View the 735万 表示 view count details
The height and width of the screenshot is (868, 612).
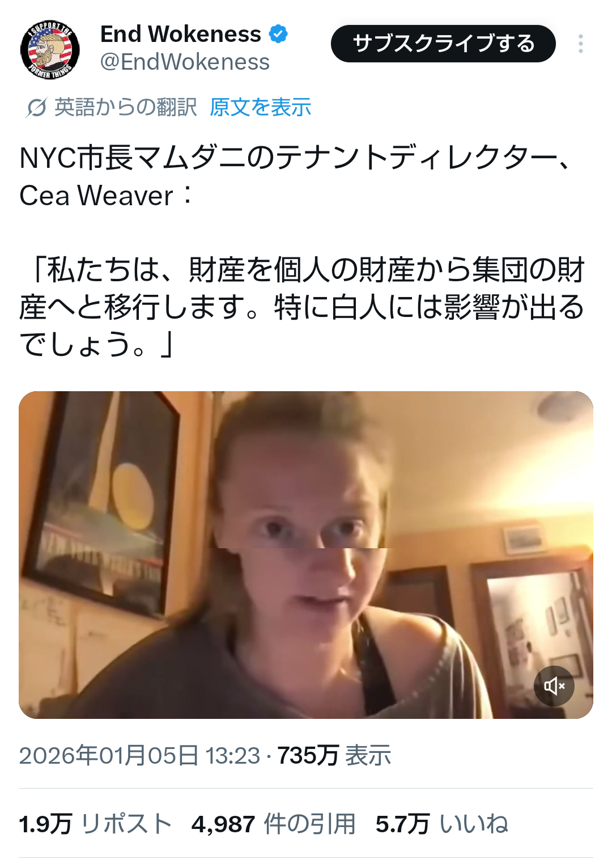[x=334, y=755]
